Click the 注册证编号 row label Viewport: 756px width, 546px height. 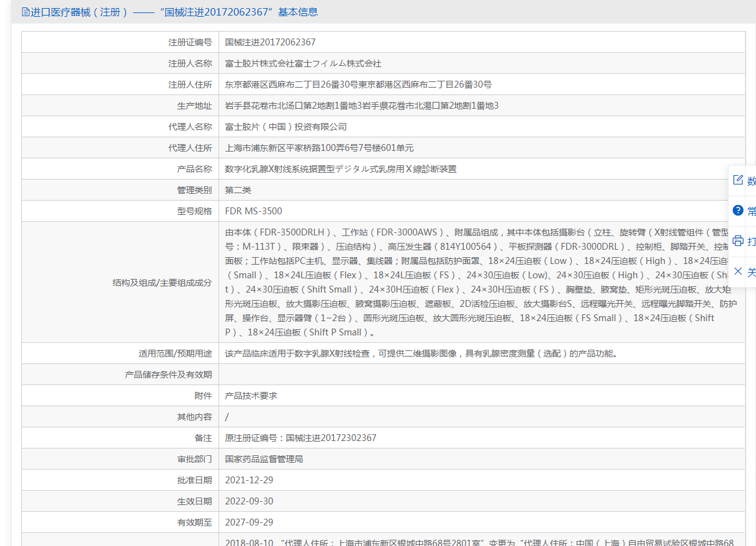pyautogui.click(x=190, y=42)
